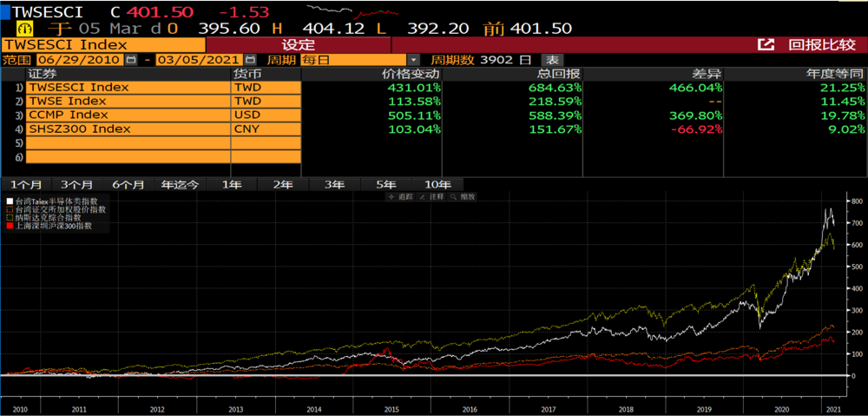Click the TWD currency of TWSESCI Index
The height and width of the screenshot is (416, 868).
coord(266,88)
